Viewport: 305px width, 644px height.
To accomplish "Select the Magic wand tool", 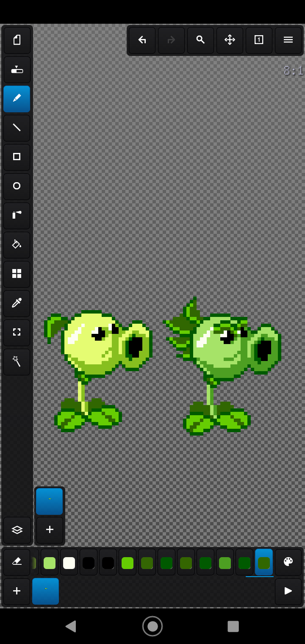I will click(x=17, y=362).
